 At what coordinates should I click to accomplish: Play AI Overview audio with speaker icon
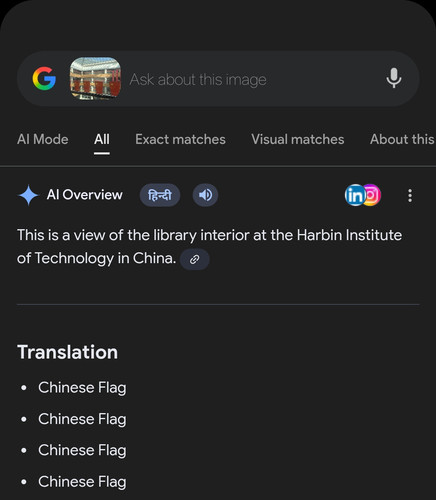[205, 195]
